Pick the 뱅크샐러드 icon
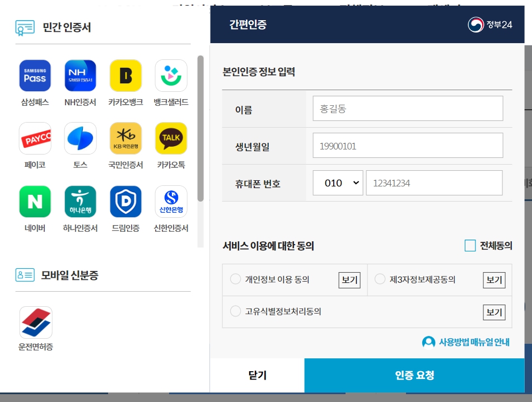This screenshot has width=532, height=402. [x=171, y=76]
